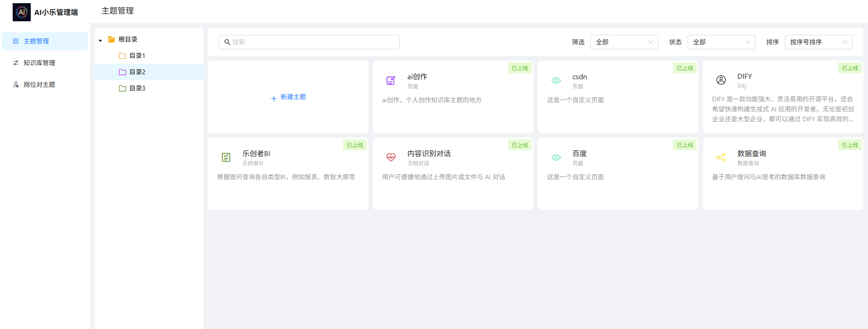
Task: Collapse the 根目录 tree node arrow
Action: pyautogui.click(x=100, y=40)
